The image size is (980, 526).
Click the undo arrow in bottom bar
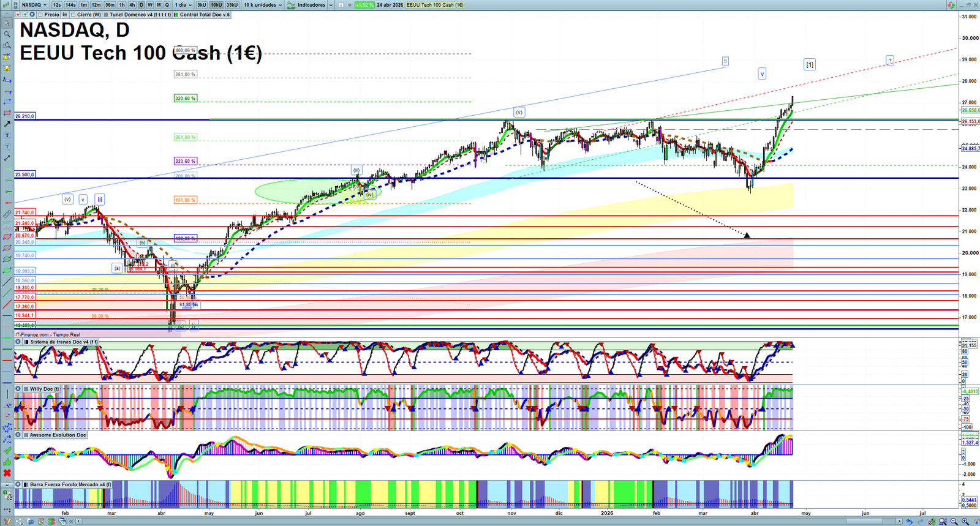pos(909,522)
